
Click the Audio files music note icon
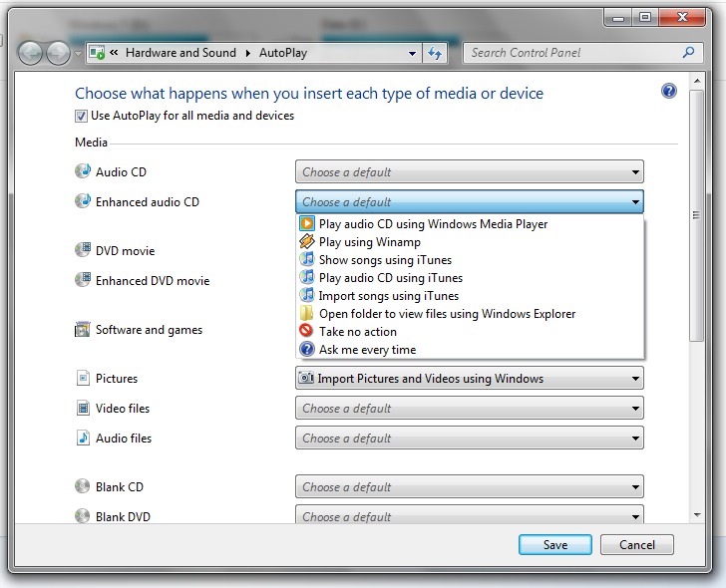(83, 438)
